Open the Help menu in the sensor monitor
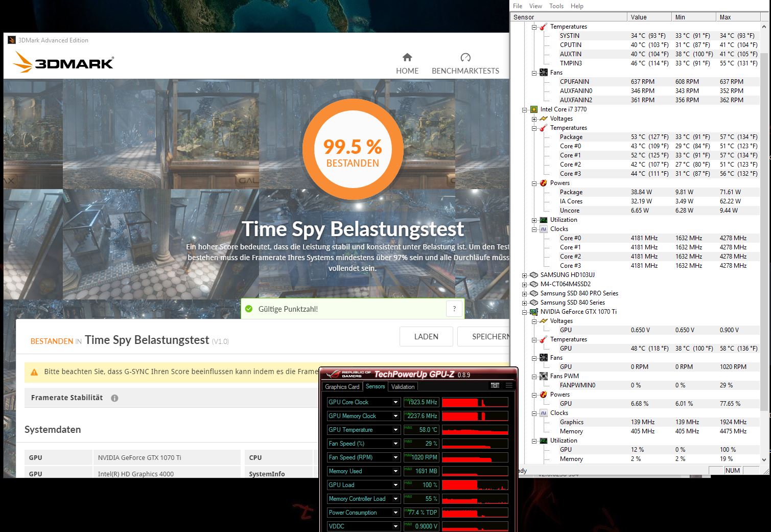The width and height of the screenshot is (771, 532). 577,6
